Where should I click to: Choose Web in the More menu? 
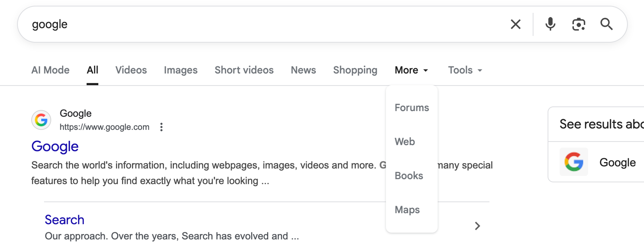405,142
